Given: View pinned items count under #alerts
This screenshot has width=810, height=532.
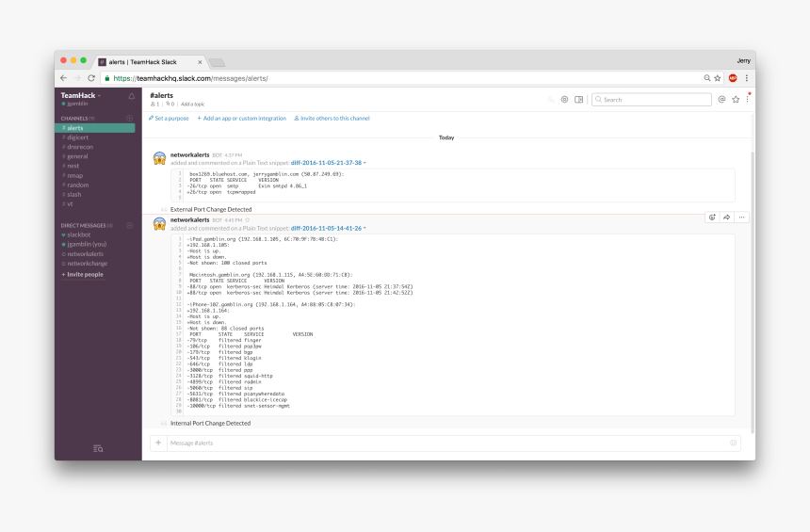Looking at the screenshot, I should [170, 104].
